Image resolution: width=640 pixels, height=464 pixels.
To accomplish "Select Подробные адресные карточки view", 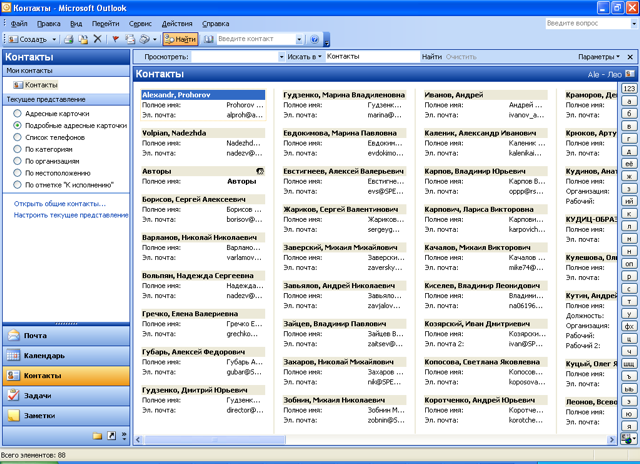I will [70, 125].
